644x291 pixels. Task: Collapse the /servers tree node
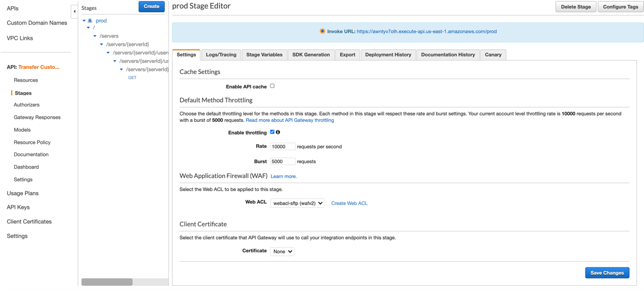95,36
